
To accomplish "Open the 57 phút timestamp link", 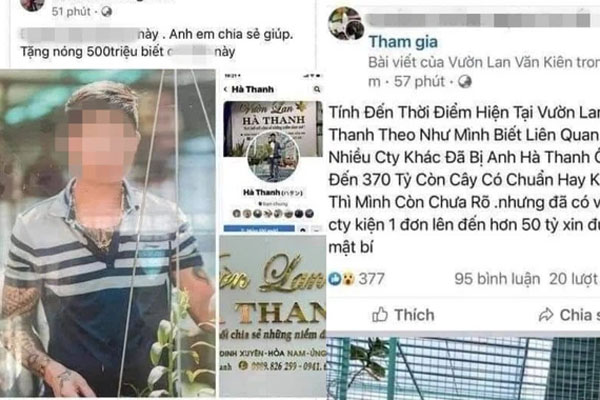I will tap(419, 82).
